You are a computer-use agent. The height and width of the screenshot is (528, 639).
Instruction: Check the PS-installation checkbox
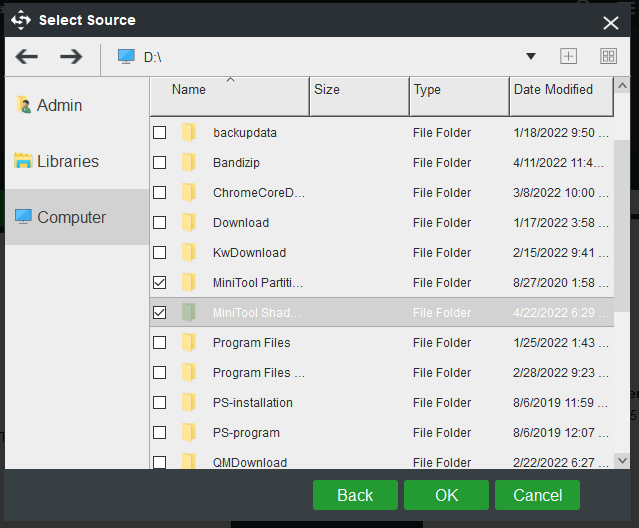159,403
